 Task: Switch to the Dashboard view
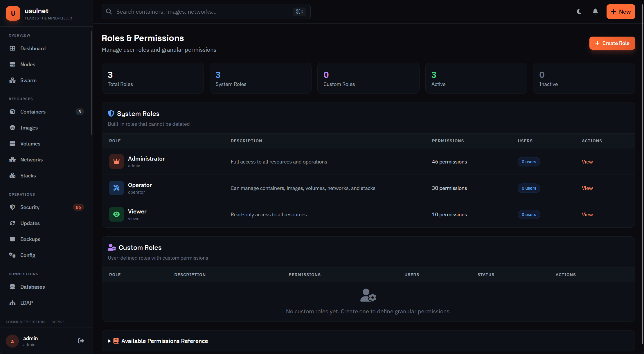click(33, 48)
